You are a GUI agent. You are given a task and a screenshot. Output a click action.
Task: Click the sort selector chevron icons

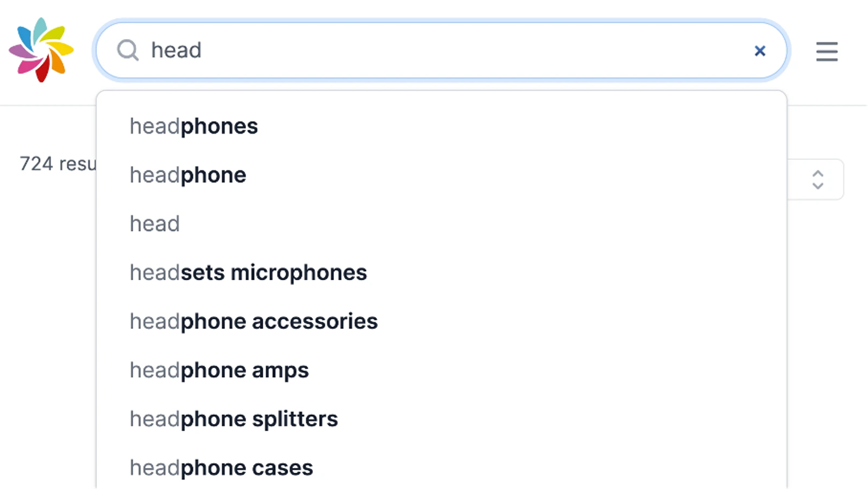click(818, 180)
